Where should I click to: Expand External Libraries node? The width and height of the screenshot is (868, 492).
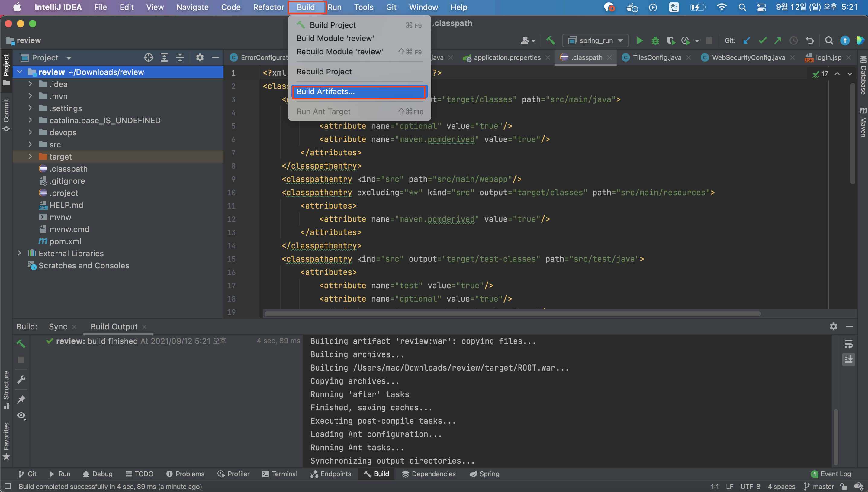pos(19,253)
